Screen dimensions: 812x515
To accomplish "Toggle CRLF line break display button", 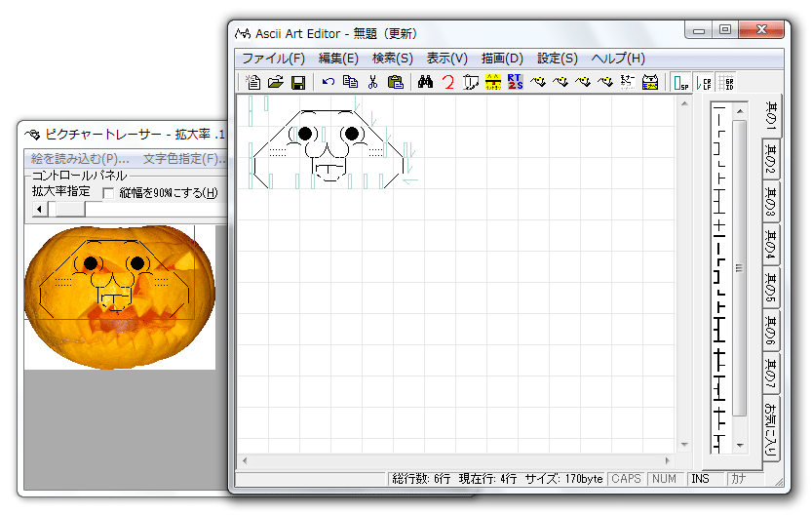I will click(704, 82).
